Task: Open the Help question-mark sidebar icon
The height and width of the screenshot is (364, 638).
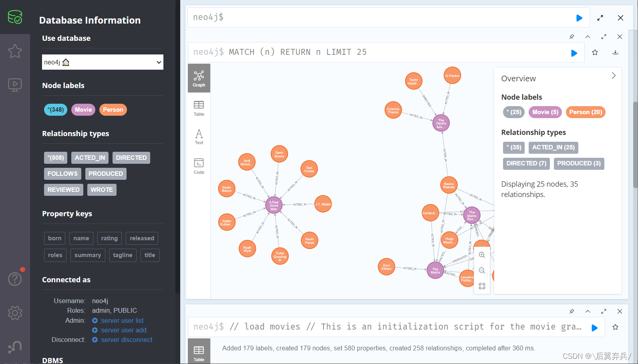Action: pos(15,279)
